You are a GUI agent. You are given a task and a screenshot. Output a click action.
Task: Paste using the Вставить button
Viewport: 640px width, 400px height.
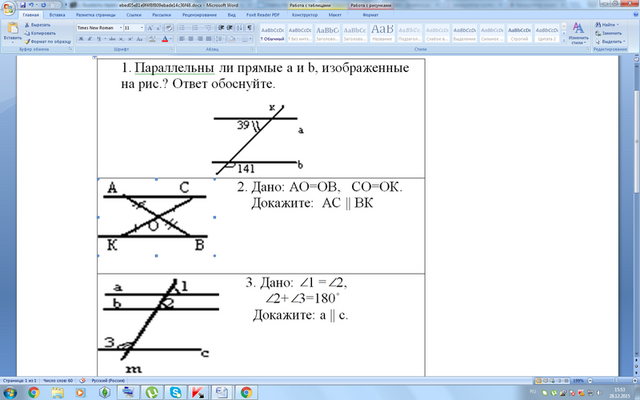coord(13,33)
